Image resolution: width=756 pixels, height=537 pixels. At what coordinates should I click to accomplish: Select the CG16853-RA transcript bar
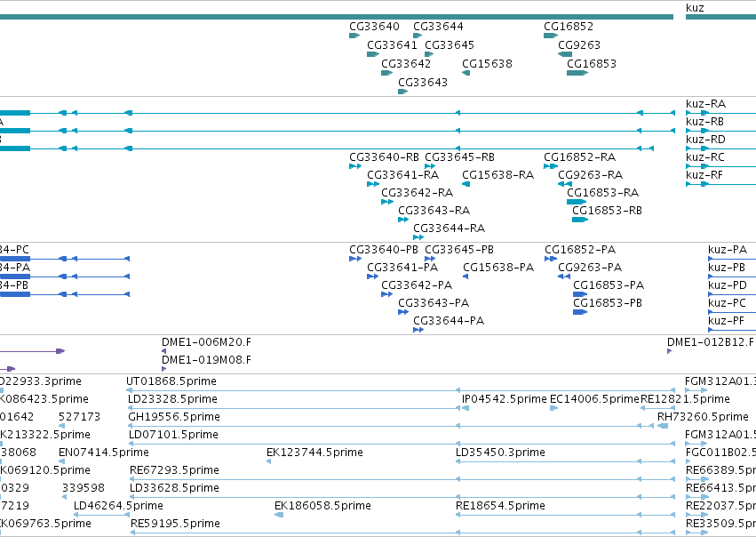tap(577, 202)
